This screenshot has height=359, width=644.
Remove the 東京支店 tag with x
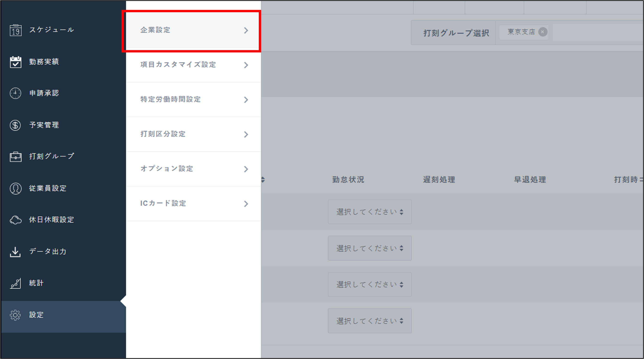(542, 32)
